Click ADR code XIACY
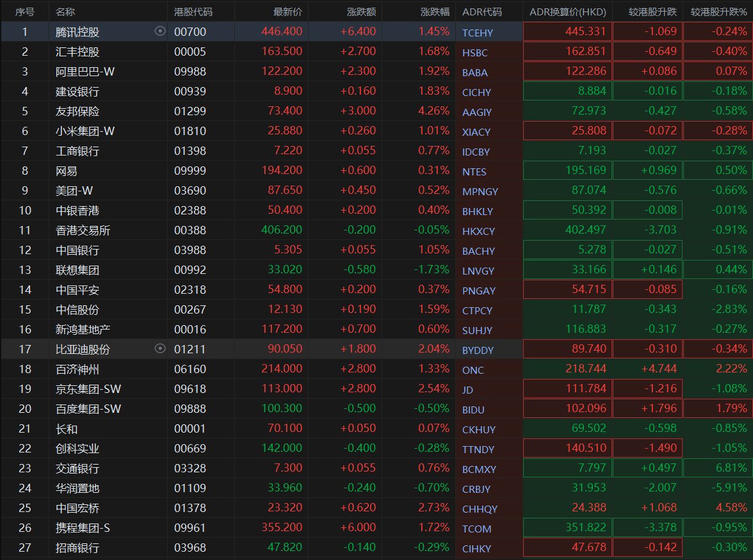This screenshot has height=560, width=753. click(476, 132)
